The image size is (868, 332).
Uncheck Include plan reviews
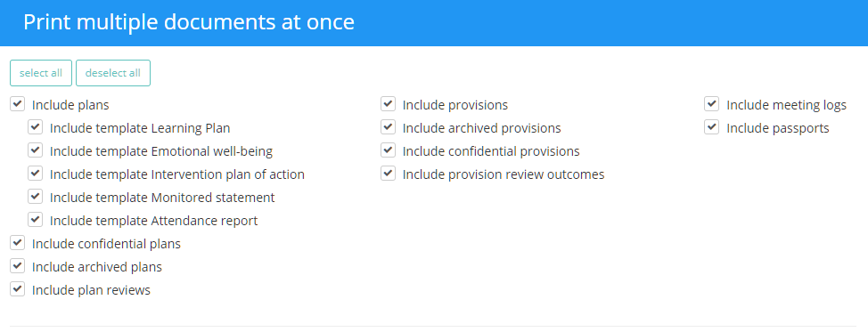(18, 289)
